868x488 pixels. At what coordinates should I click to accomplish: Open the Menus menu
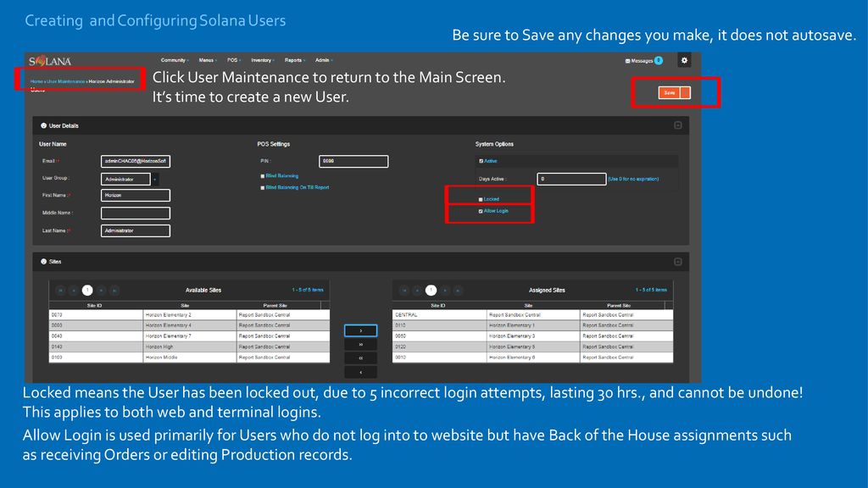(208, 60)
